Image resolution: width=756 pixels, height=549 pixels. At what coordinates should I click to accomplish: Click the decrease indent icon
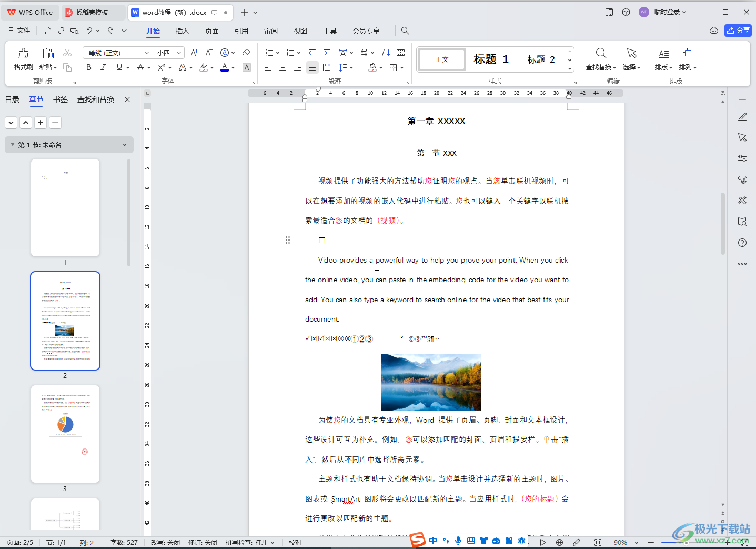click(312, 53)
